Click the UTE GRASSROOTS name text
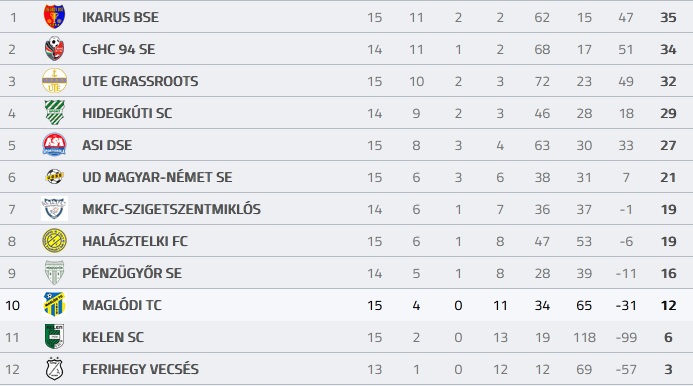This screenshot has height=386, width=693. 140,81
